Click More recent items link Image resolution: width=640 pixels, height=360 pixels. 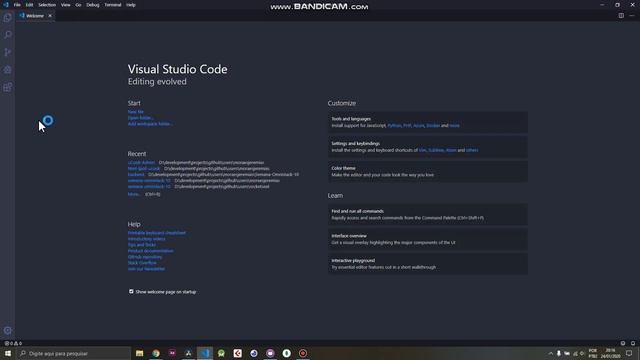(134, 194)
